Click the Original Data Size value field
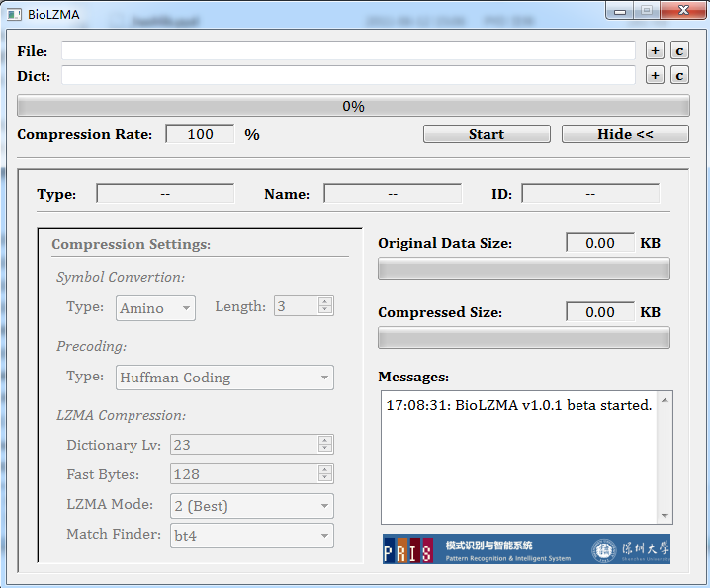This screenshot has height=588, width=710. pyautogui.click(x=600, y=243)
